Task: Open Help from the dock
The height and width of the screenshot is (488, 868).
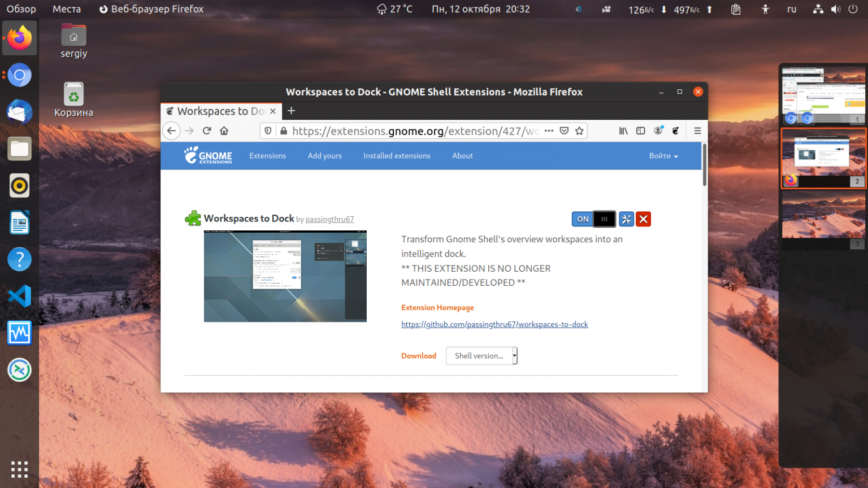Action: pos(19,259)
